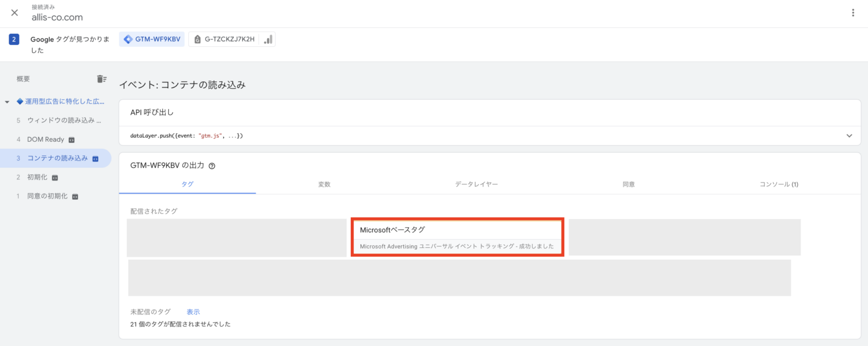Image resolution: width=868 pixels, height=346 pixels.
Task: Open the Microsoftベースタグ fired tag card
Action: coord(458,238)
